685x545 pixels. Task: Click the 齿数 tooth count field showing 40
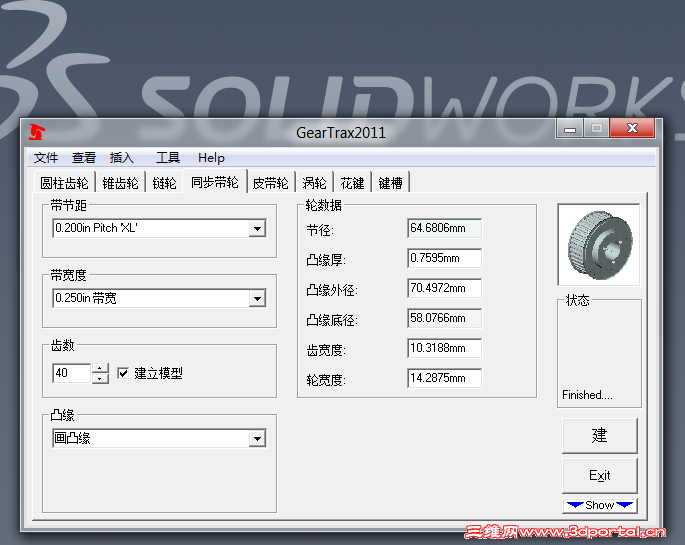(x=72, y=373)
